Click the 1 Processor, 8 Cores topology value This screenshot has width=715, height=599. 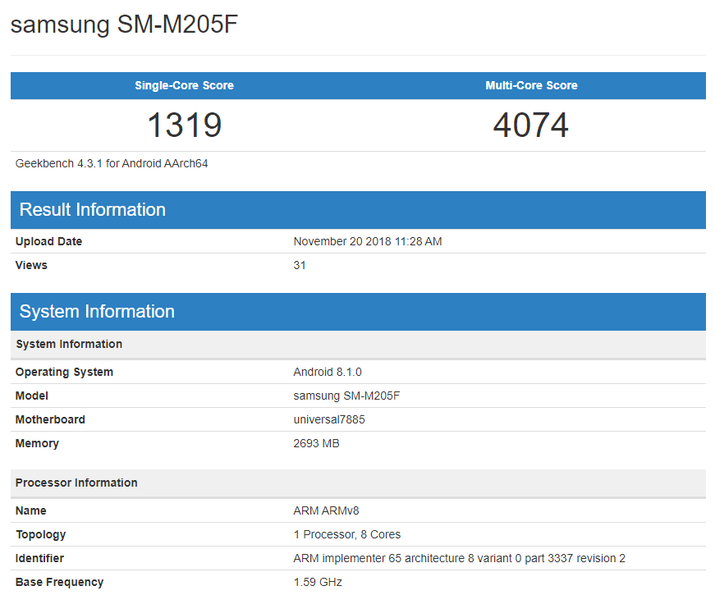point(347,535)
